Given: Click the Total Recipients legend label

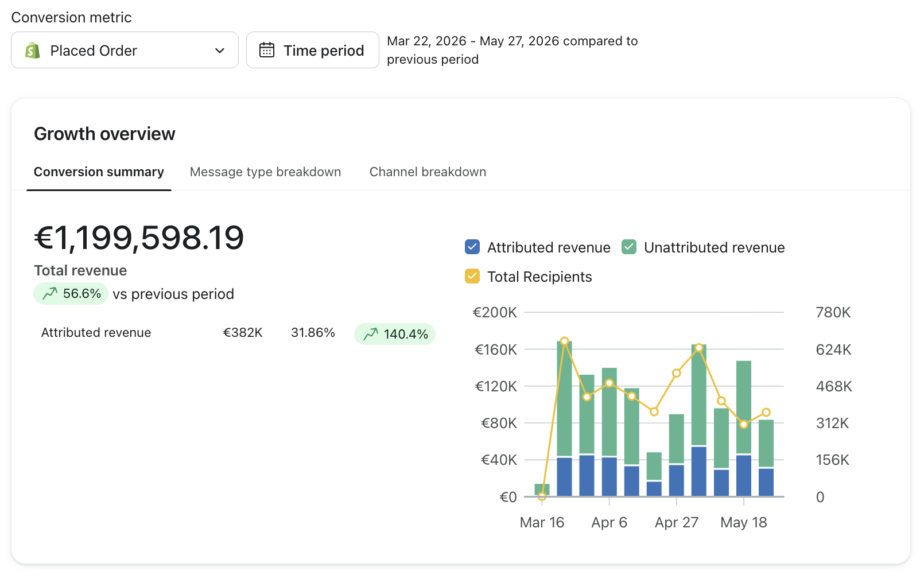Looking at the screenshot, I should (x=539, y=277).
